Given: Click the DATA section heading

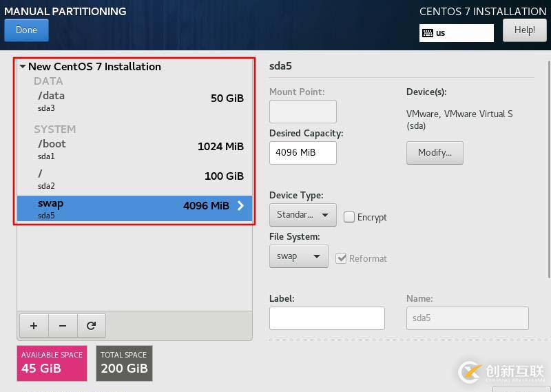Looking at the screenshot, I should [48, 81].
